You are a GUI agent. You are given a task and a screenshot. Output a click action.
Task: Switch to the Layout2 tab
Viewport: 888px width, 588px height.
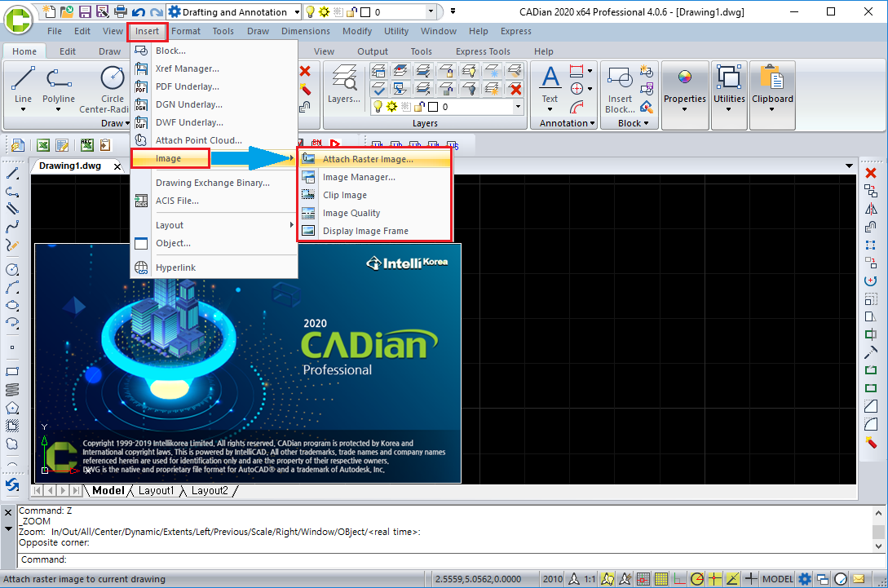[210, 491]
